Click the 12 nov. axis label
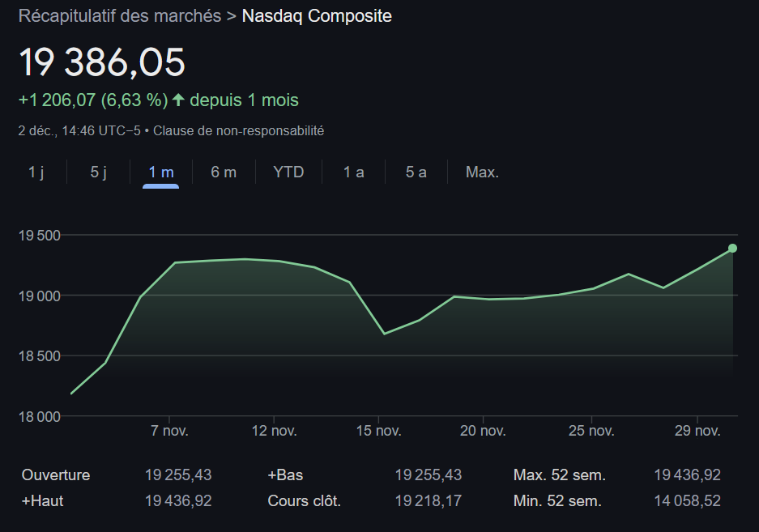 tap(274, 431)
